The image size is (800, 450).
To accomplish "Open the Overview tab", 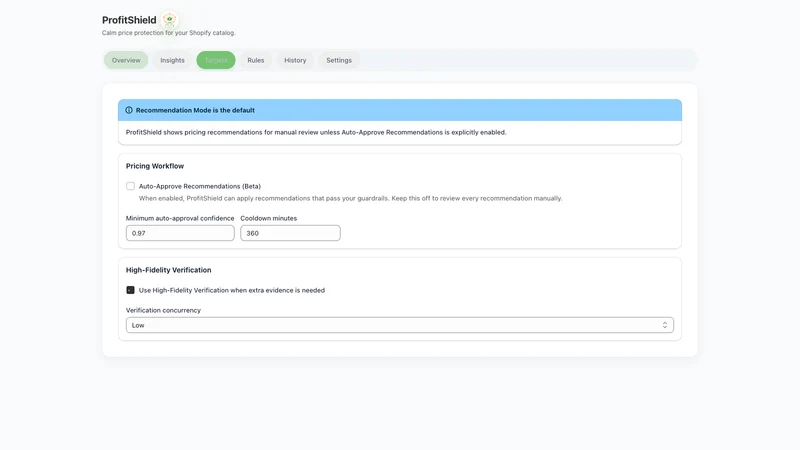I will [x=126, y=60].
